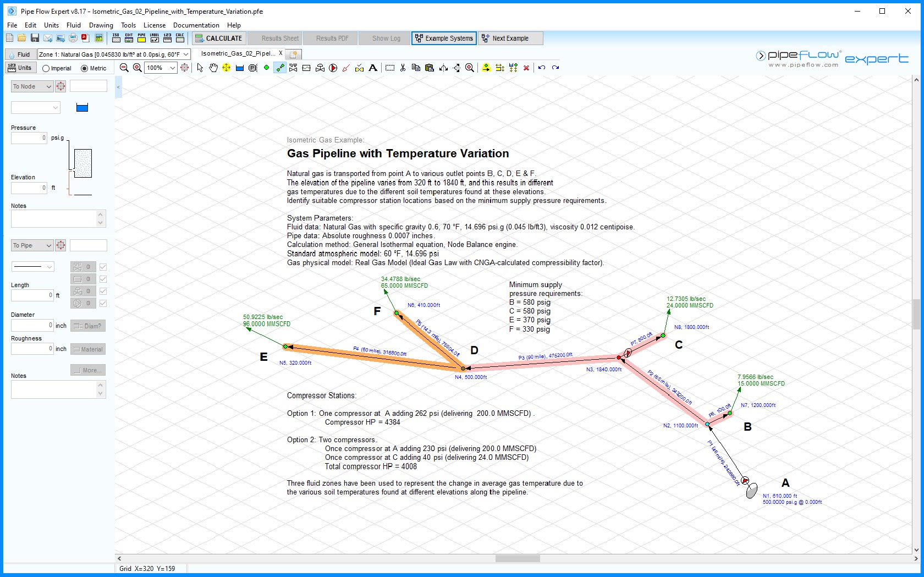Email the system using the envelope icon

pos(48,38)
